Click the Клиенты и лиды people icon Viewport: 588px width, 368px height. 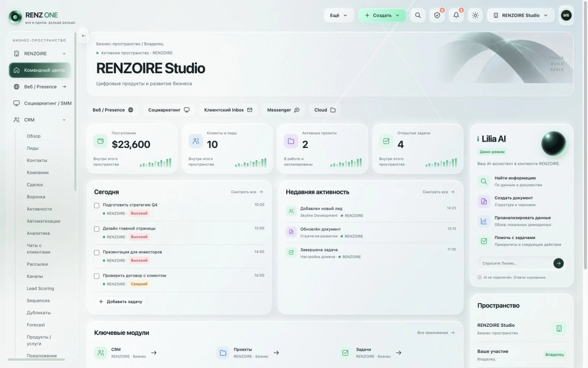[x=196, y=141]
